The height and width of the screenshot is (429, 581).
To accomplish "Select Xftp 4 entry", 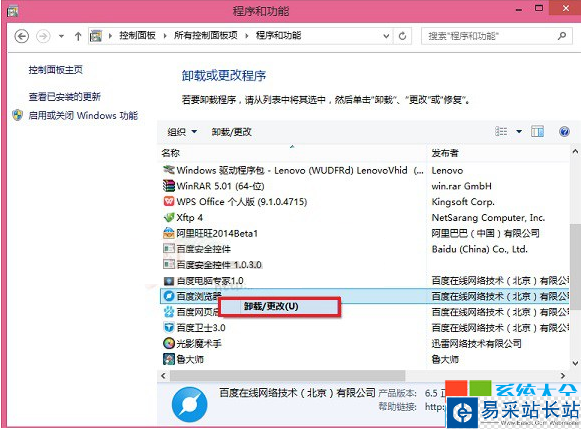I will [190, 217].
